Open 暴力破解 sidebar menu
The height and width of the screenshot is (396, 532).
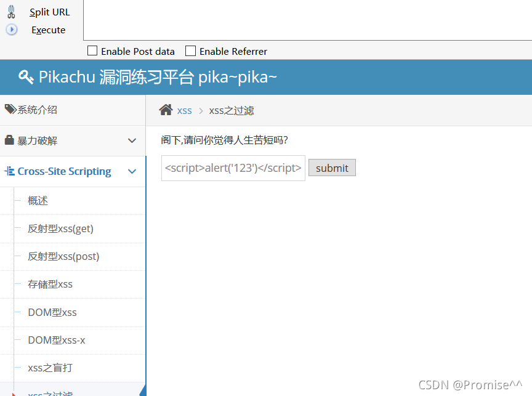(x=73, y=141)
